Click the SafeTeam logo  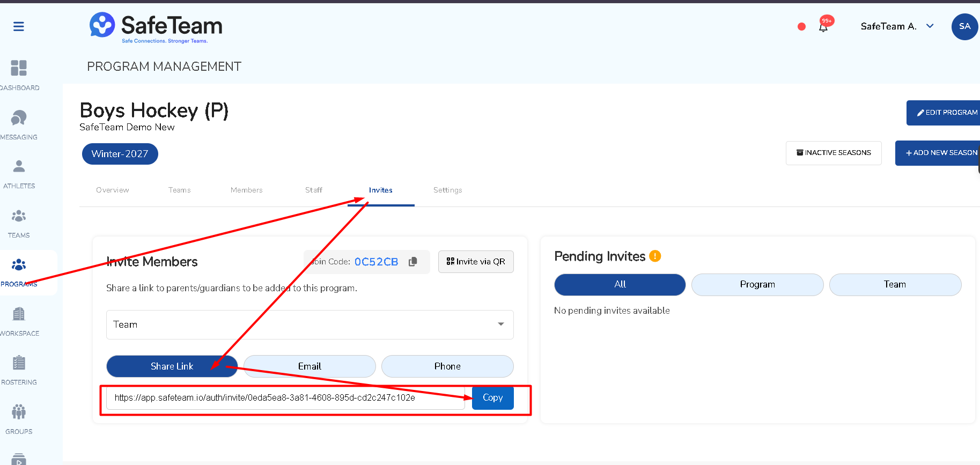[x=156, y=27]
